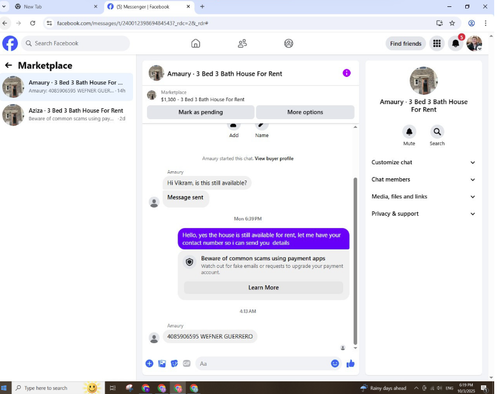Open the tab search dropdown arrow
This screenshot has height=394, width=500.
pos(4,6)
